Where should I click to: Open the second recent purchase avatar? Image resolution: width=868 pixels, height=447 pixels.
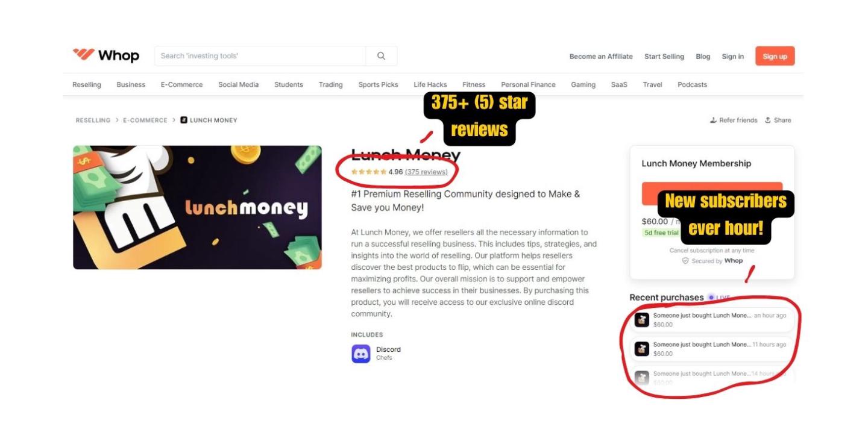click(642, 349)
